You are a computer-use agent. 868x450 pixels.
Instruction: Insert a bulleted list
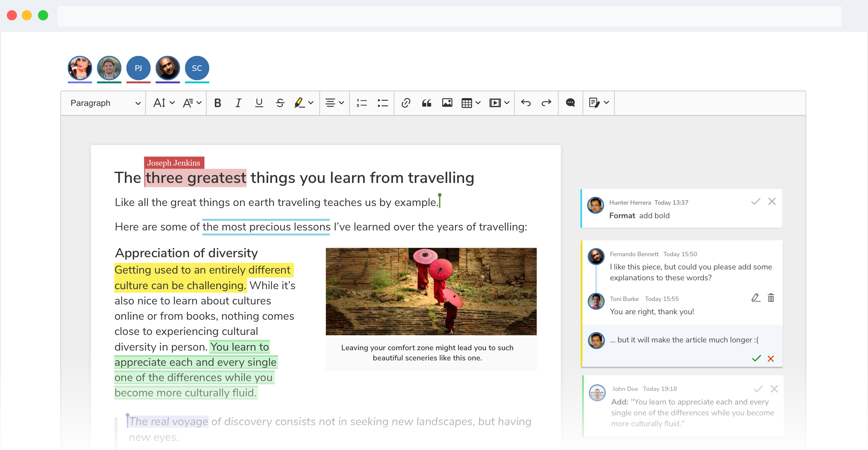(382, 103)
